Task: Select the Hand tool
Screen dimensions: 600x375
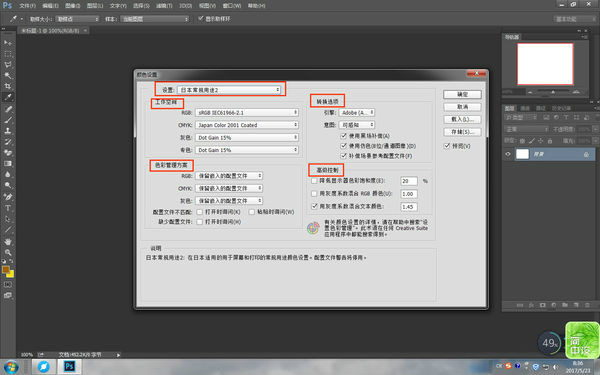Action: [8, 241]
